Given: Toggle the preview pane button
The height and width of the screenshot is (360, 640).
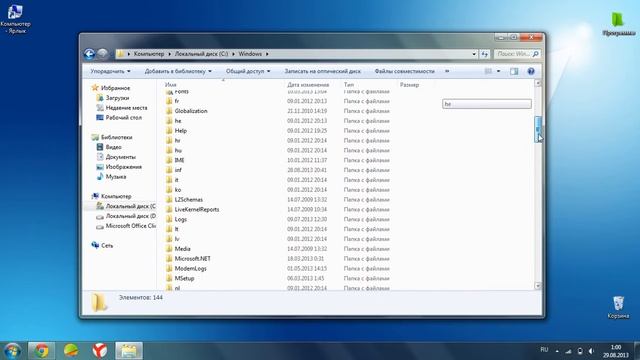Looking at the screenshot, I should [x=514, y=71].
